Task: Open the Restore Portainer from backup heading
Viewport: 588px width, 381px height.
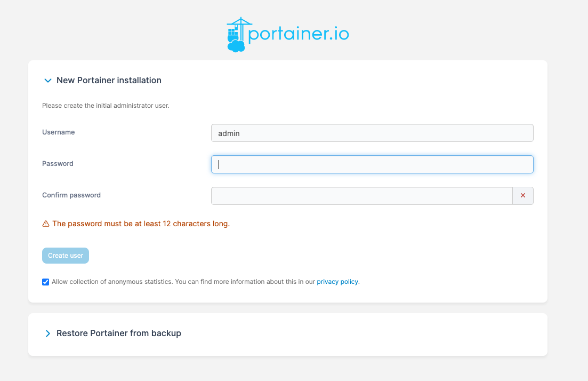Action: [x=119, y=334]
